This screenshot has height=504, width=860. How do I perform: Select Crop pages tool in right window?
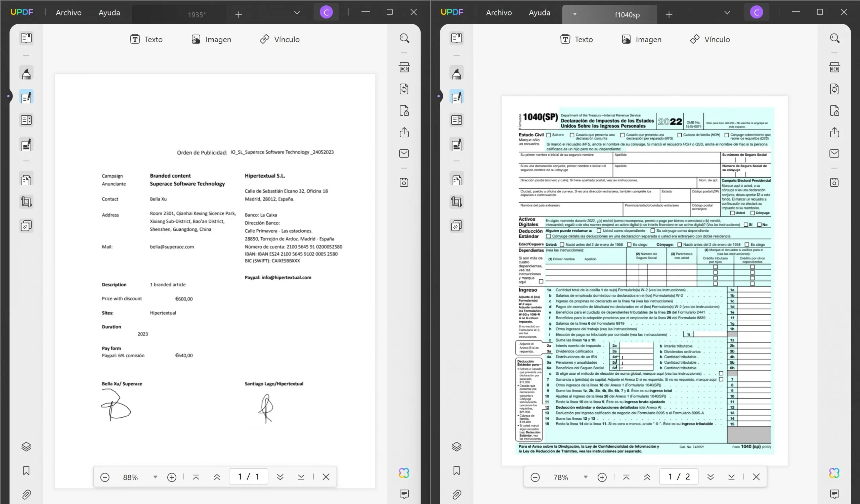coord(457,202)
